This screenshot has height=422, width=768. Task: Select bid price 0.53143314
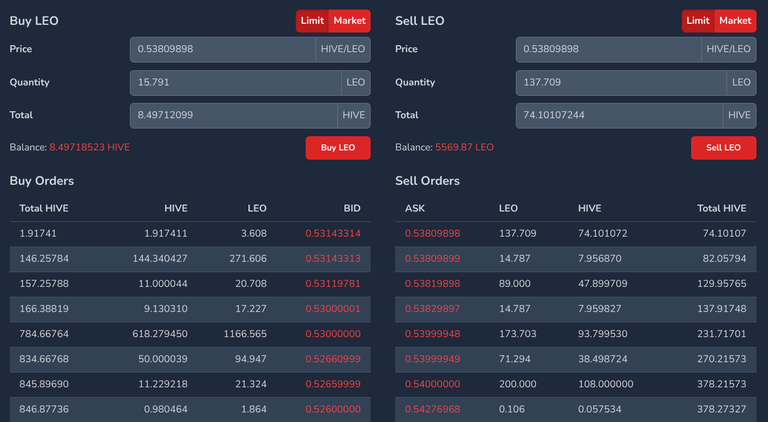pyautogui.click(x=333, y=234)
